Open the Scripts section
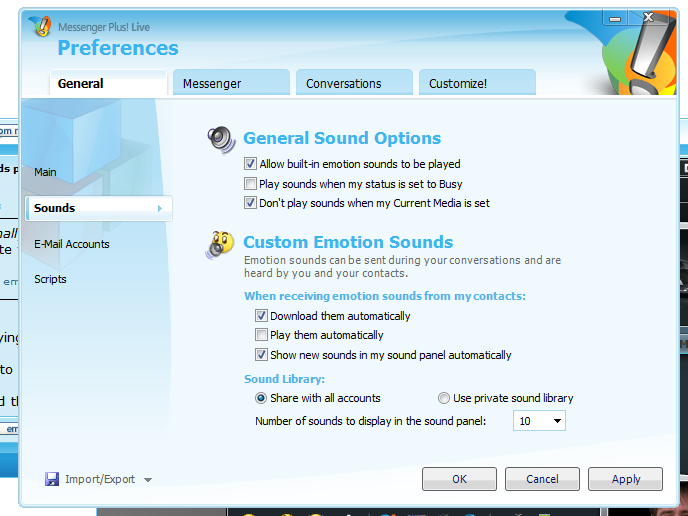The height and width of the screenshot is (516, 688). [50, 279]
